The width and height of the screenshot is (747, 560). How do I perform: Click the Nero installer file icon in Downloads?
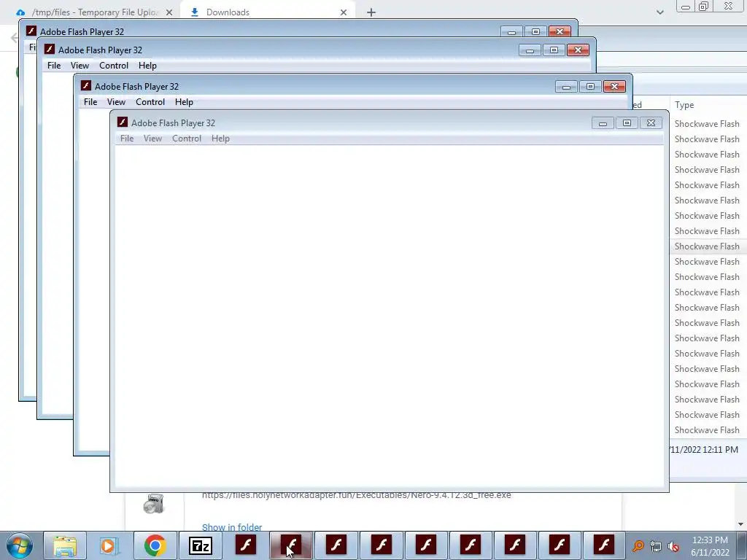(153, 504)
